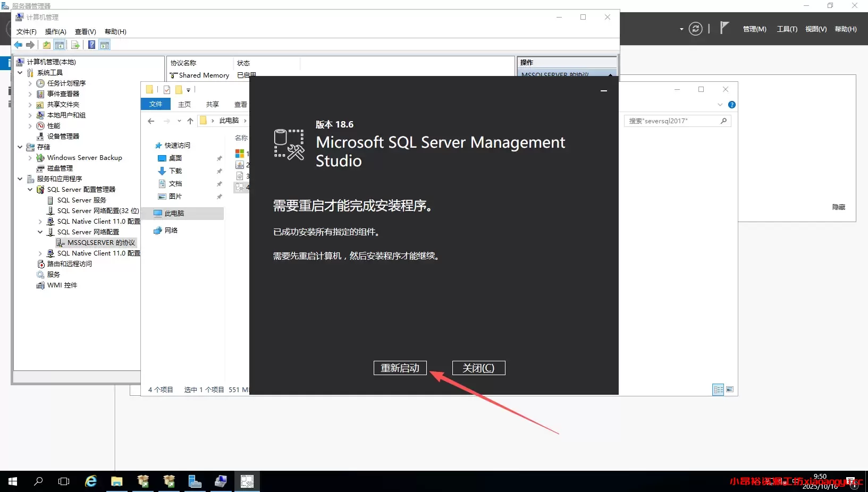Screen dimensions: 868x492
Task: Click the forward arrow in Computer Management toolbar
Action: tap(30, 45)
